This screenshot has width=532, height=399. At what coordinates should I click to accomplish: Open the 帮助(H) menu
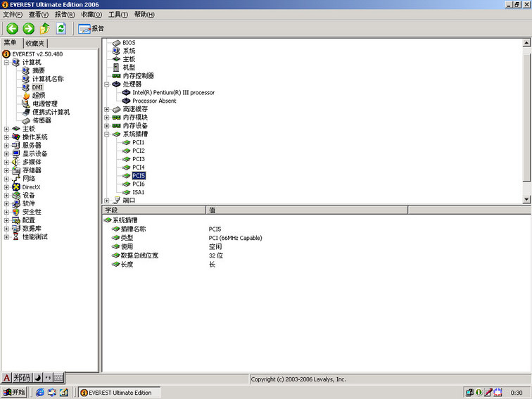(144, 15)
